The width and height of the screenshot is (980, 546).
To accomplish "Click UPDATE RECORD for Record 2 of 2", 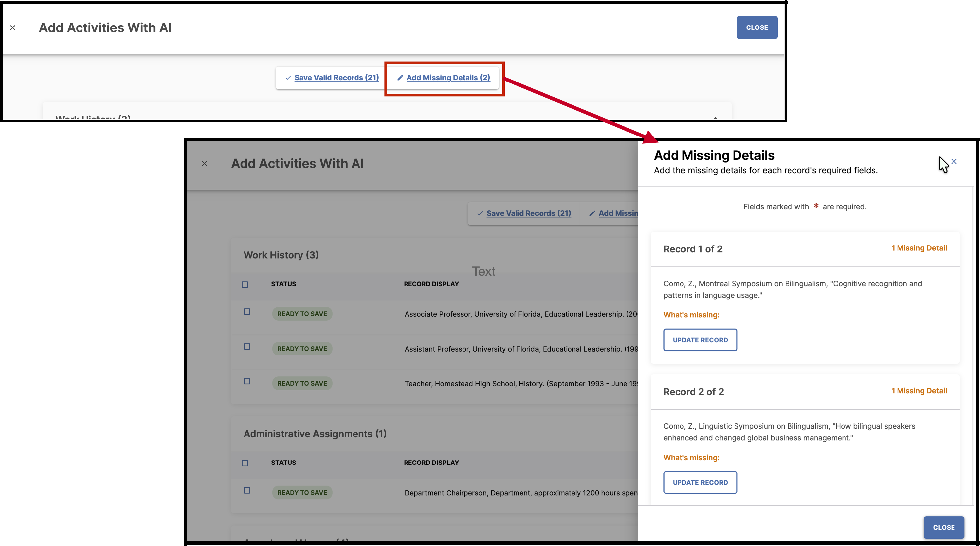I will point(700,482).
